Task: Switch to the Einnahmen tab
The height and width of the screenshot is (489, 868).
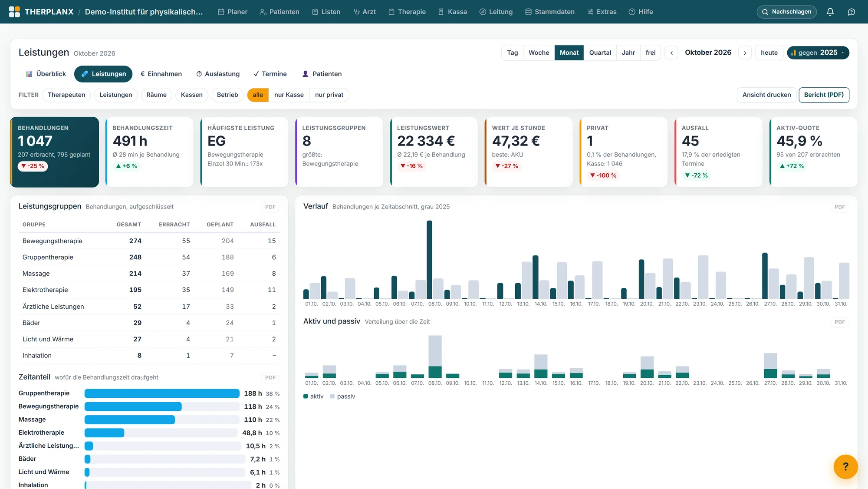Action: 161,74
